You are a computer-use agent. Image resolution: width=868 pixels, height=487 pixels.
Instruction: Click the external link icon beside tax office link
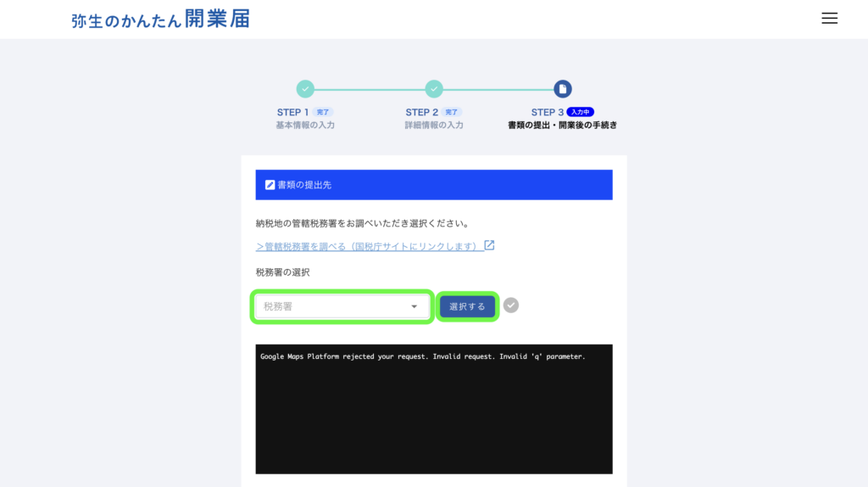tap(489, 245)
